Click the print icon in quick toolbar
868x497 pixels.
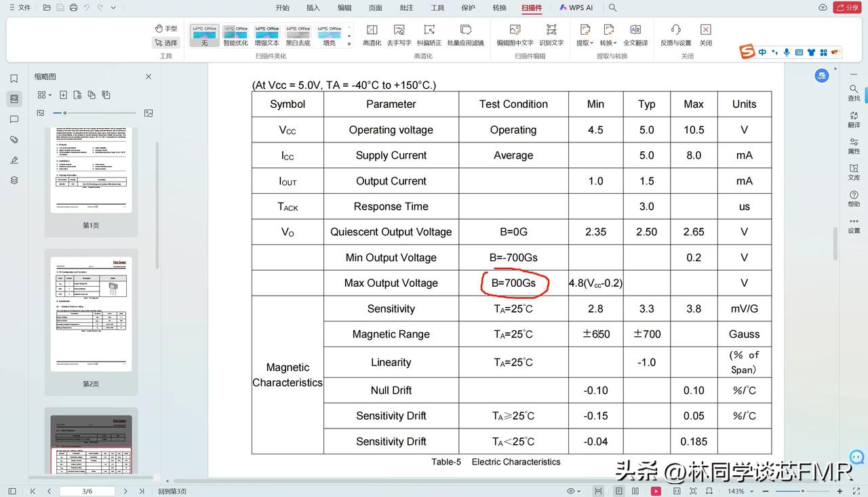tap(73, 7)
